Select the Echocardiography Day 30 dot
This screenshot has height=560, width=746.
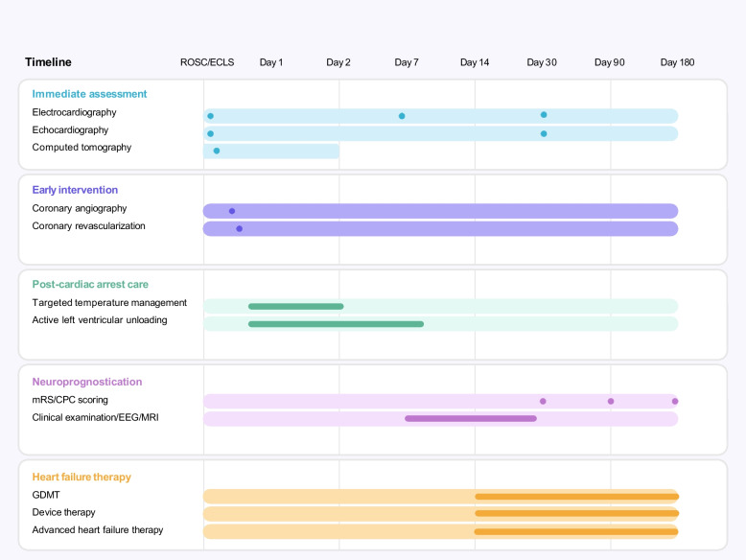[x=544, y=133]
